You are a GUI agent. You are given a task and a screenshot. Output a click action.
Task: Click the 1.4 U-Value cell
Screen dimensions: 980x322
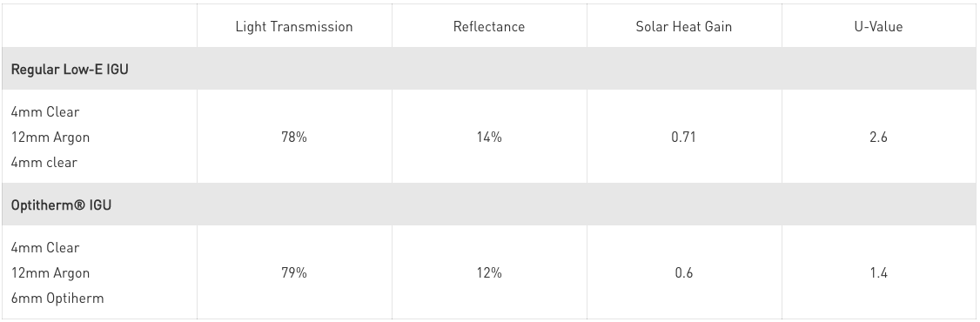click(878, 272)
